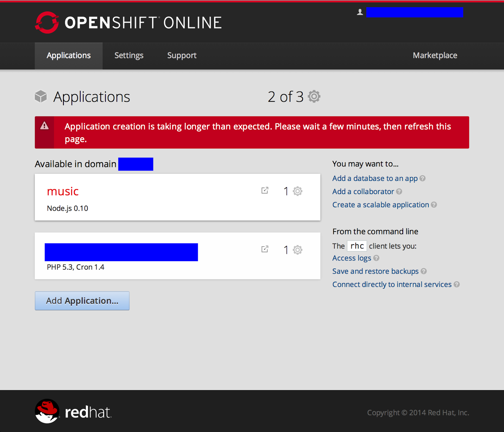Go to the Support tab

coord(182,56)
